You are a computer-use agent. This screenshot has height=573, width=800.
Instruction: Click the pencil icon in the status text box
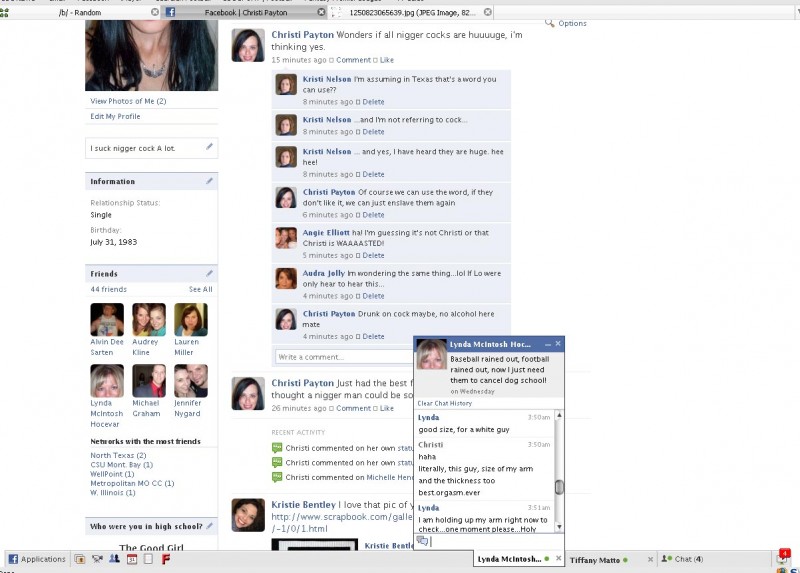pyautogui.click(x=209, y=147)
